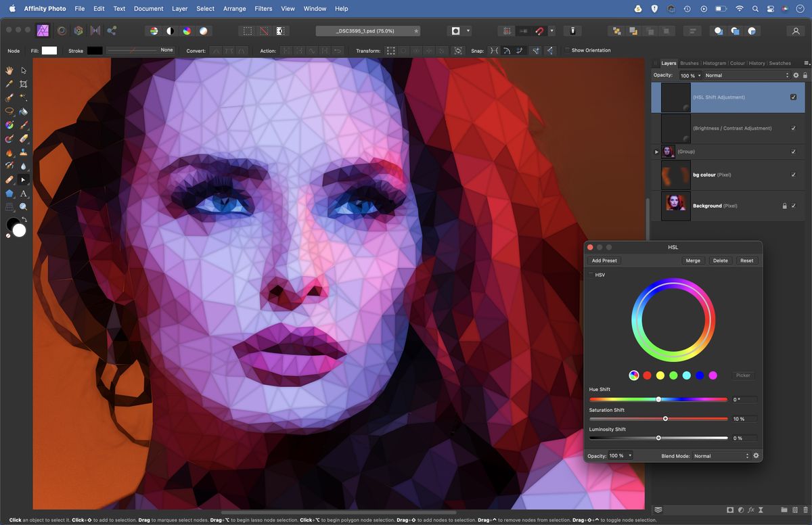Screen dimensions: 812x525
Task: Open the Filters menu
Action: pyautogui.click(x=263, y=8)
